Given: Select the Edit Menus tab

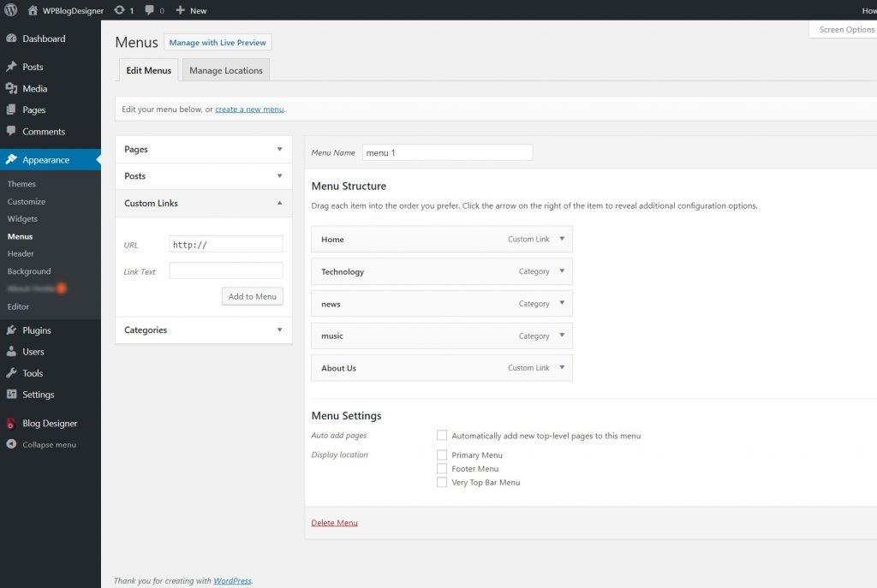Looking at the screenshot, I should 147,70.
